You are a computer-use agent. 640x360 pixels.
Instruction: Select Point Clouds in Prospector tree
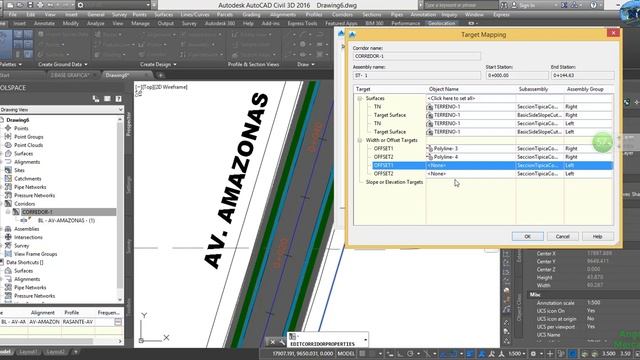tap(29, 145)
